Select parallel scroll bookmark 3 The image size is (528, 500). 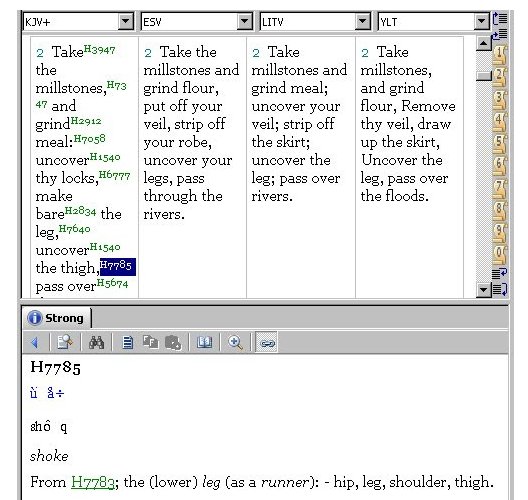pos(500,99)
